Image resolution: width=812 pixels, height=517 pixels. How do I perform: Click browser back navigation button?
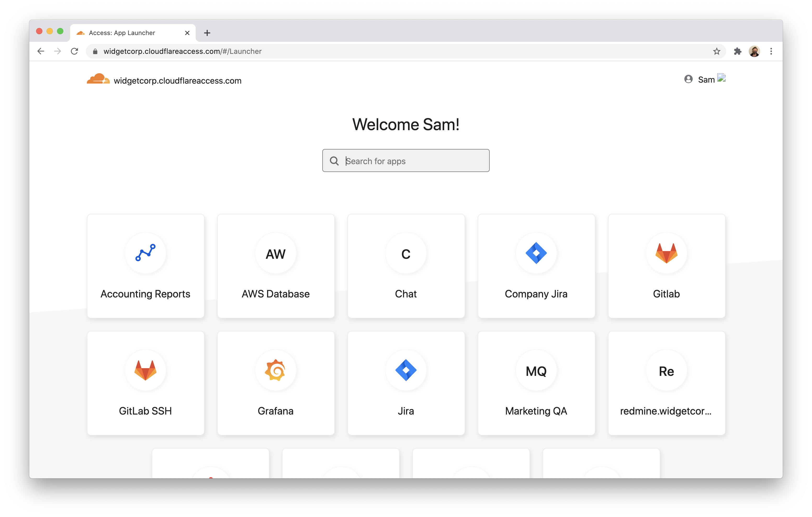40,51
